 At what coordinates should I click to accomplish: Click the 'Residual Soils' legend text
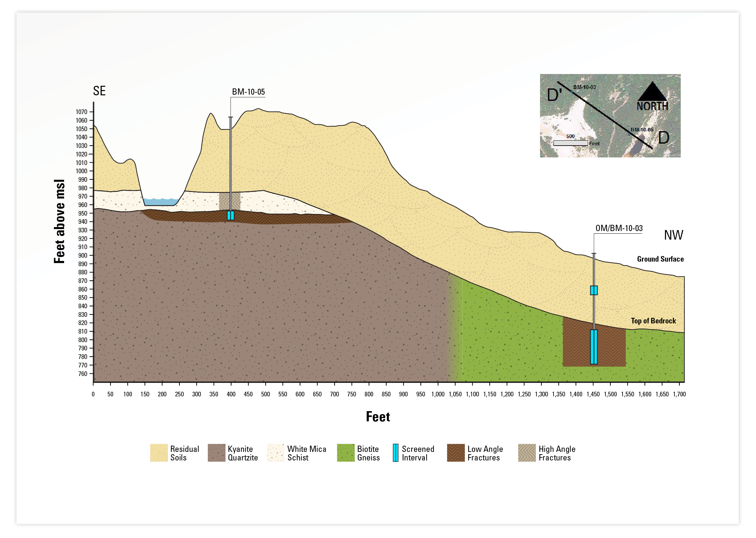pos(184,453)
